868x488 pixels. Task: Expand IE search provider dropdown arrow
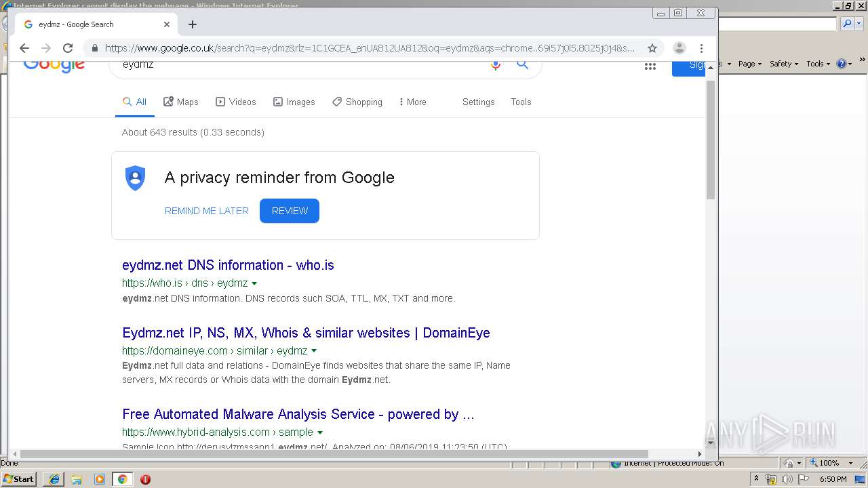pos(858,24)
